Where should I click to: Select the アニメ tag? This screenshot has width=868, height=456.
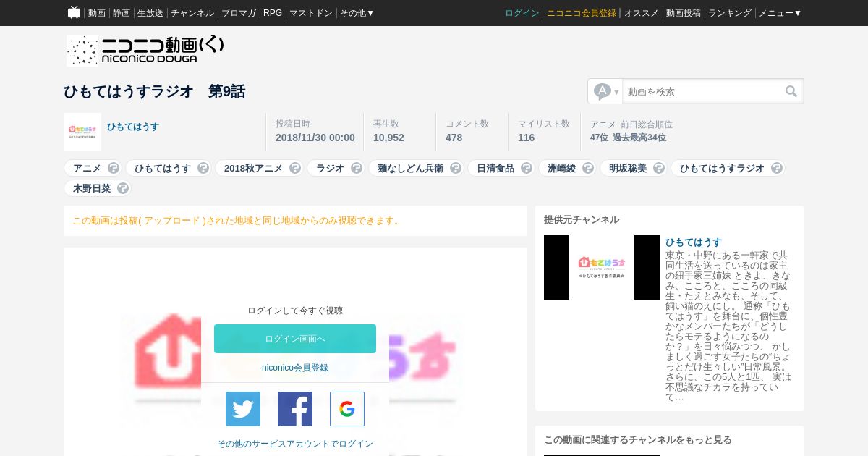click(87, 168)
